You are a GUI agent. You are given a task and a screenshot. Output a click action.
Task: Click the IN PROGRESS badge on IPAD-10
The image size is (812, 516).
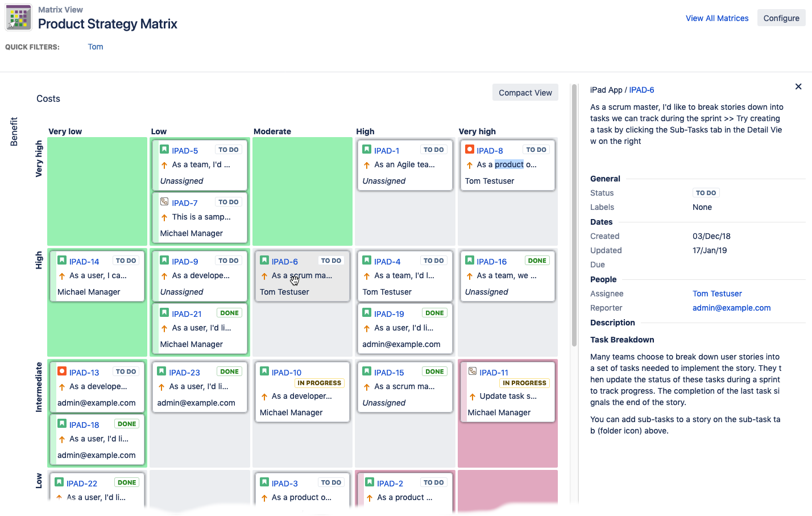pos(320,383)
